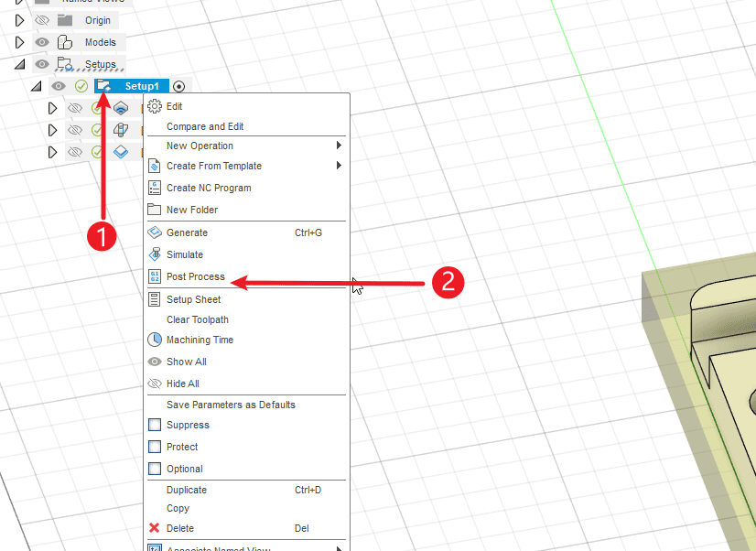
Task: Click the Create NC Program icon
Action: click(x=154, y=188)
